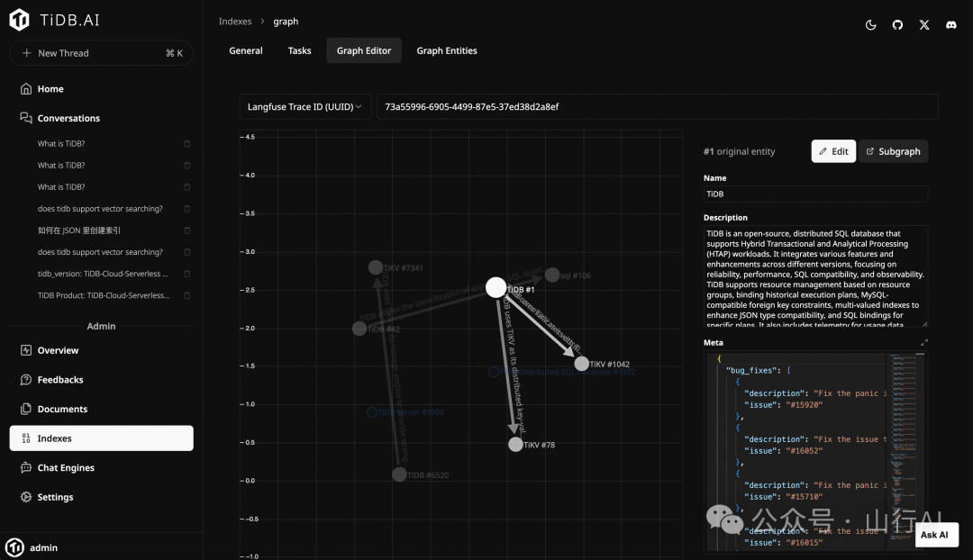The height and width of the screenshot is (560, 973).
Task: Delete the '如何在 JSON 里创建索引' conversation
Action: [186, 230]
